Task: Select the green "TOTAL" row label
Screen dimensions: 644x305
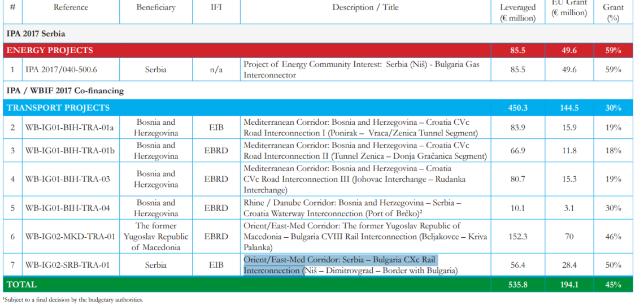Action: [21, 285]
